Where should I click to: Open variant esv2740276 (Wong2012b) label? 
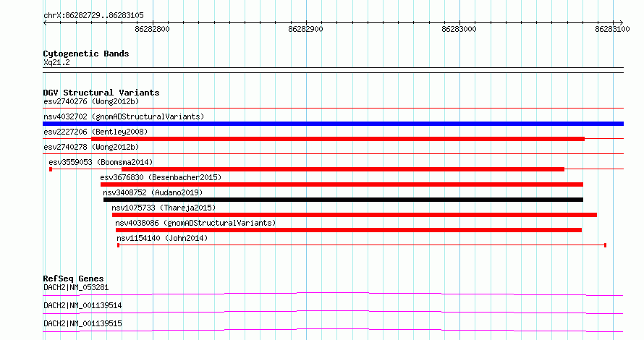coord(91,101)
